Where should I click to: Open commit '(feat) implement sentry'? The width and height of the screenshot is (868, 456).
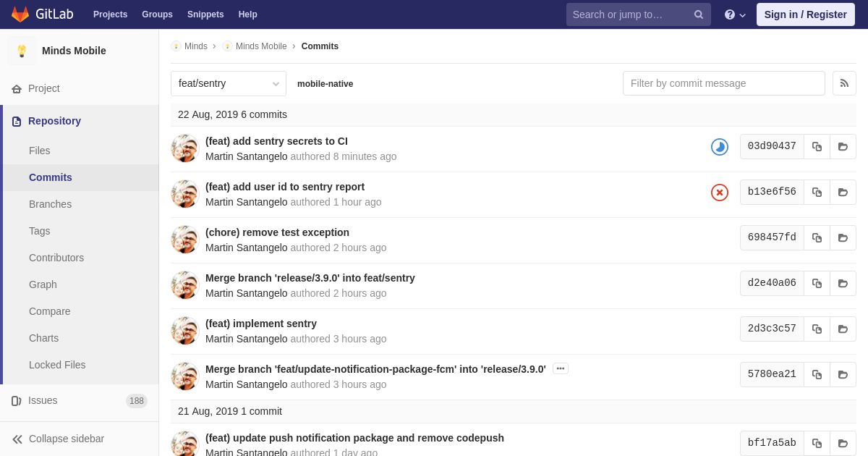pyautogui.click(x=261, y=324)
